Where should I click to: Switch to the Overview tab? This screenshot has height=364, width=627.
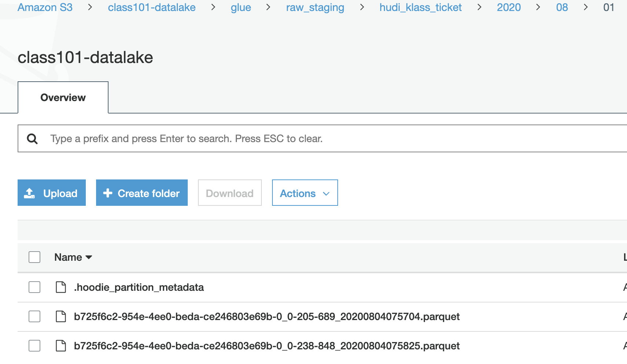pos(63,97)
